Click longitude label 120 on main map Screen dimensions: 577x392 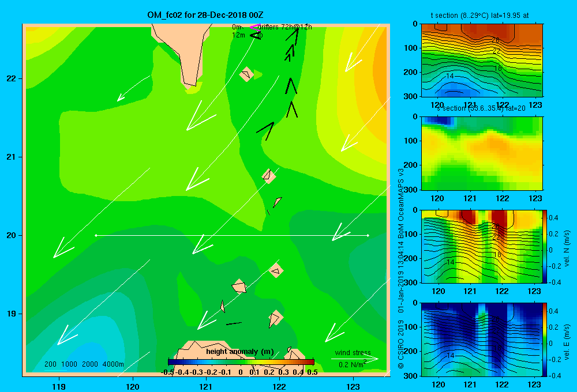(x=133, y=386)
